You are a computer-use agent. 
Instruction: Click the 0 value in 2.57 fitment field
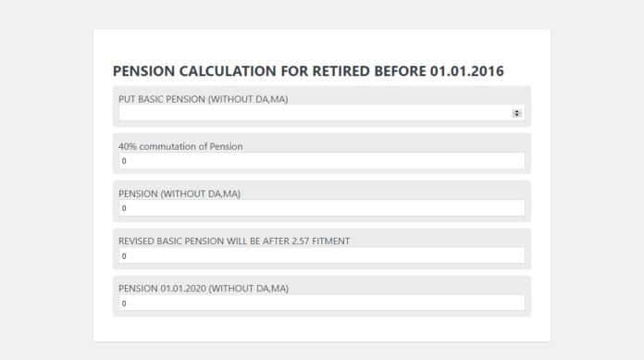pos(124,256)
